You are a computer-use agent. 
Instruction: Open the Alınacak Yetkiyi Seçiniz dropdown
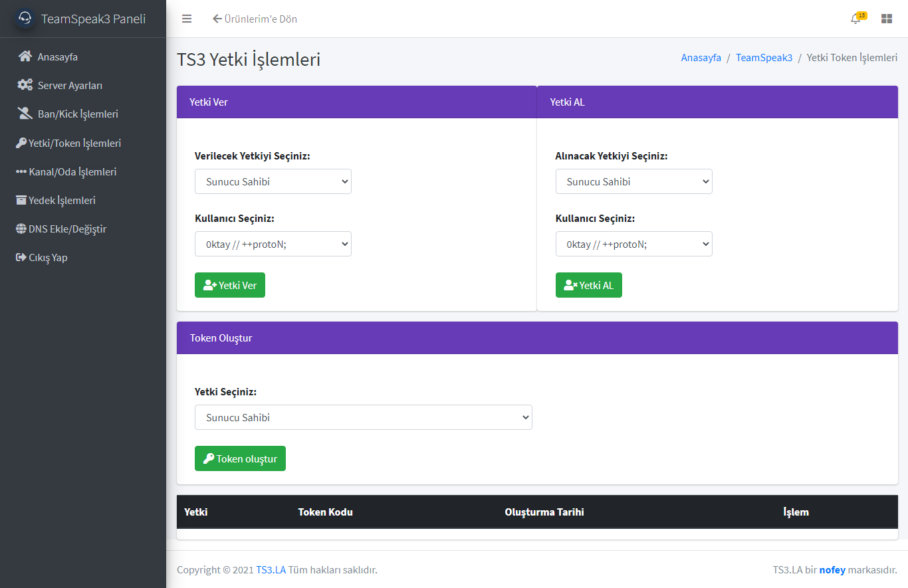pyautogui.click(x=633, y=181)
